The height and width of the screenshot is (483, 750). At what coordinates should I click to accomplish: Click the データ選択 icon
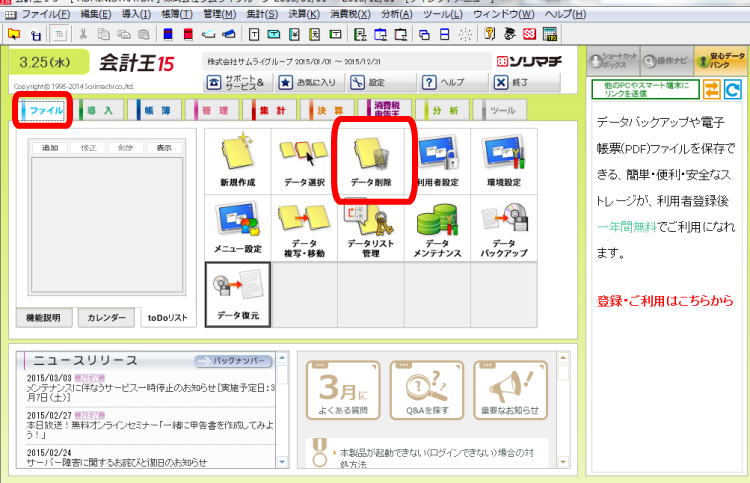pyautogui.click(x=304, y=161)
